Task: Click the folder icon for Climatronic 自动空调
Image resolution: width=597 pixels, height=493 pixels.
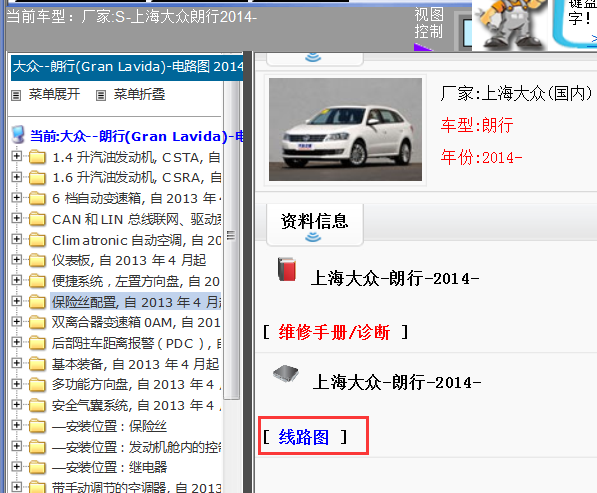Action: tap(37, 240)
